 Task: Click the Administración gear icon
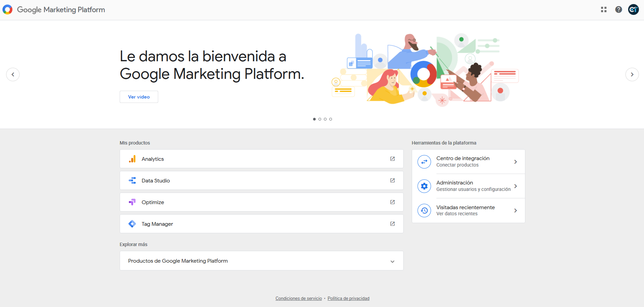[x=424, y=186]
